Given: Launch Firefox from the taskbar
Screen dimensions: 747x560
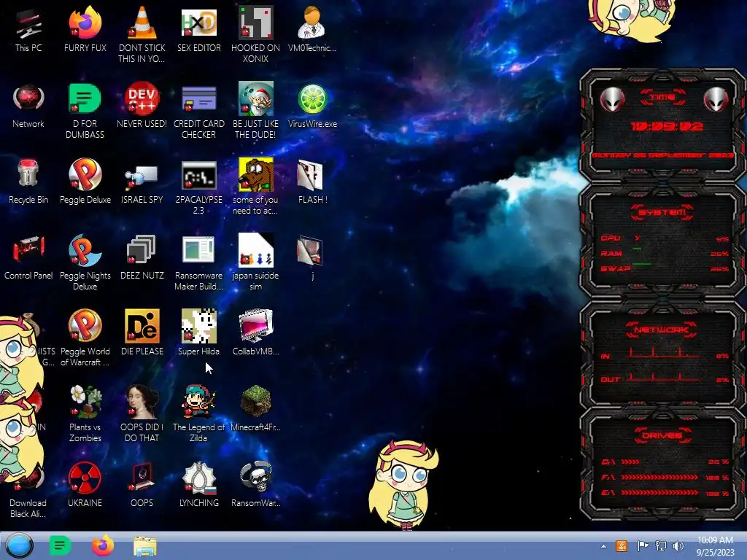Looking at the screenshot, I should coord(103,545).
